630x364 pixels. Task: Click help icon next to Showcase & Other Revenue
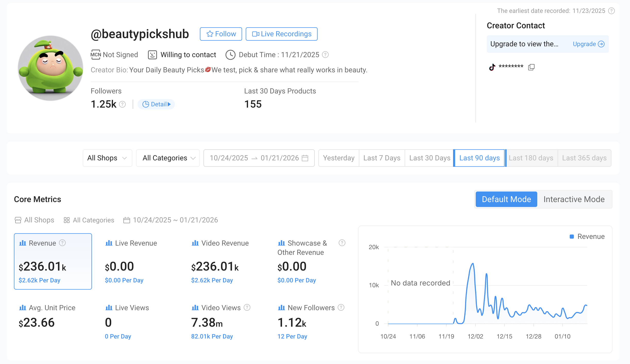tap(342, 243)
